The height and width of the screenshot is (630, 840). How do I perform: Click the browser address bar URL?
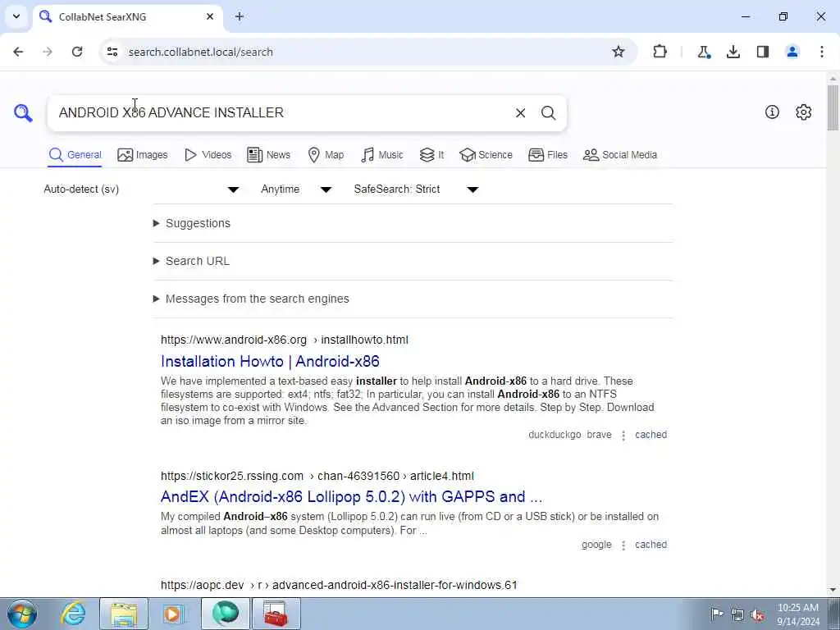tap(200, 52)
